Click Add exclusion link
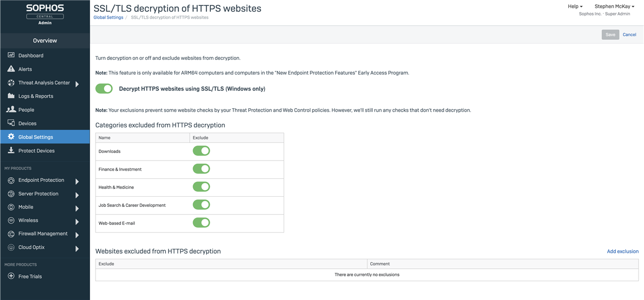Viewport: 644px width, 300px height. coord(622,251)
